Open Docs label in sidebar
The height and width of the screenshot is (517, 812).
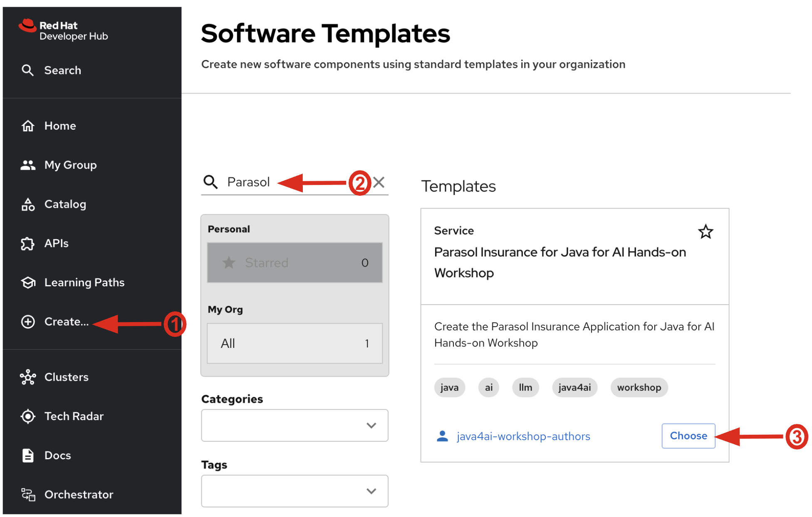58,455
